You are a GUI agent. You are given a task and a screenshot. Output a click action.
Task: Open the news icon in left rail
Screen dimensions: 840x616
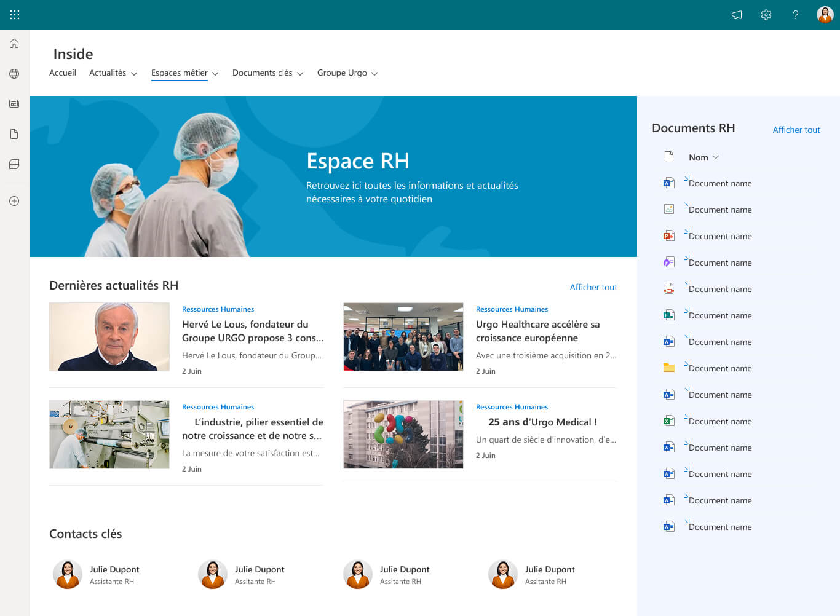tap(14, 104)
